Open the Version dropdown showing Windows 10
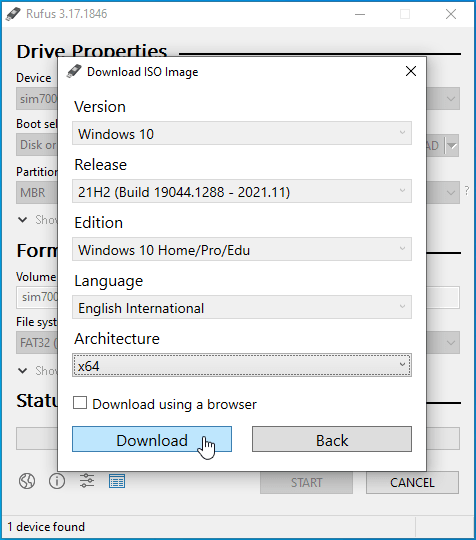The width and height of the screenshot is (476, 540). [x=242, y=133]
